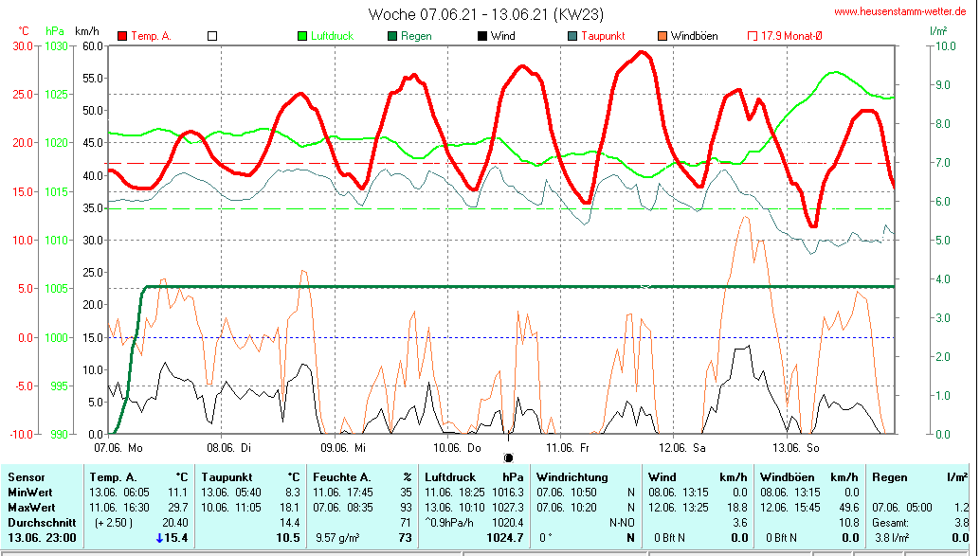The image size is (980, 556).
Task: Select the '11.06. Fr' date label
Action: pos(568,448)
